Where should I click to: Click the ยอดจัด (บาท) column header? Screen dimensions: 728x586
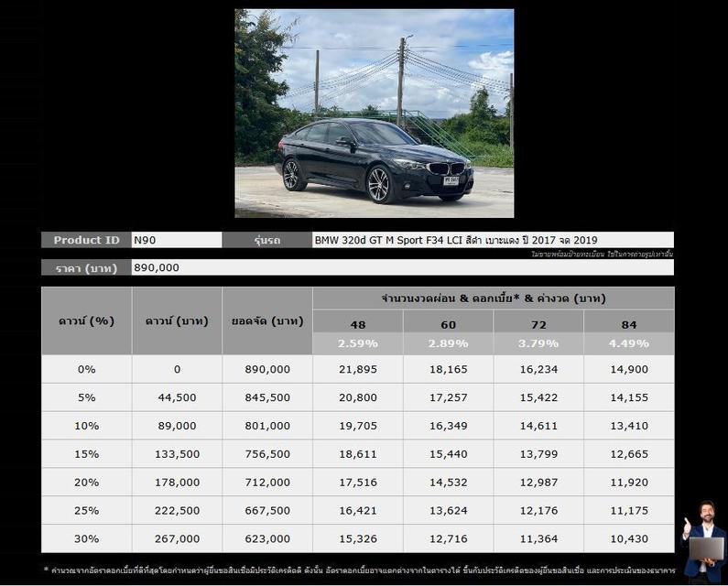267,320
